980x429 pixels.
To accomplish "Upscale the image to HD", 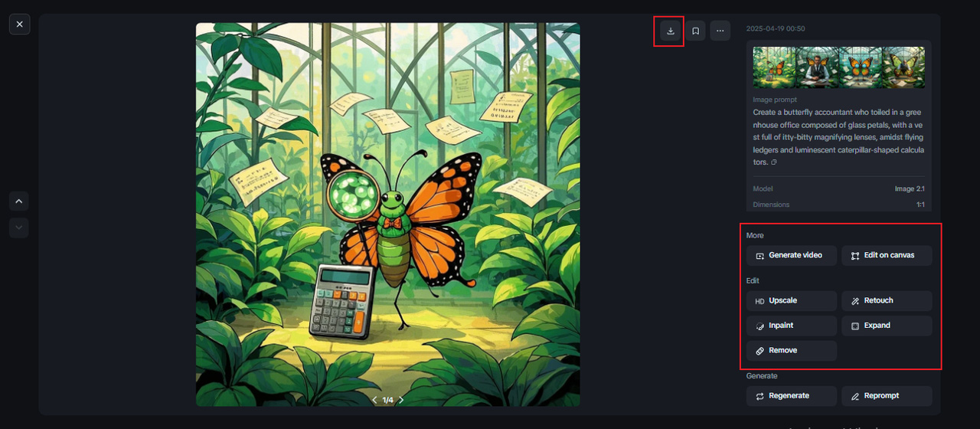I will 792,301.
